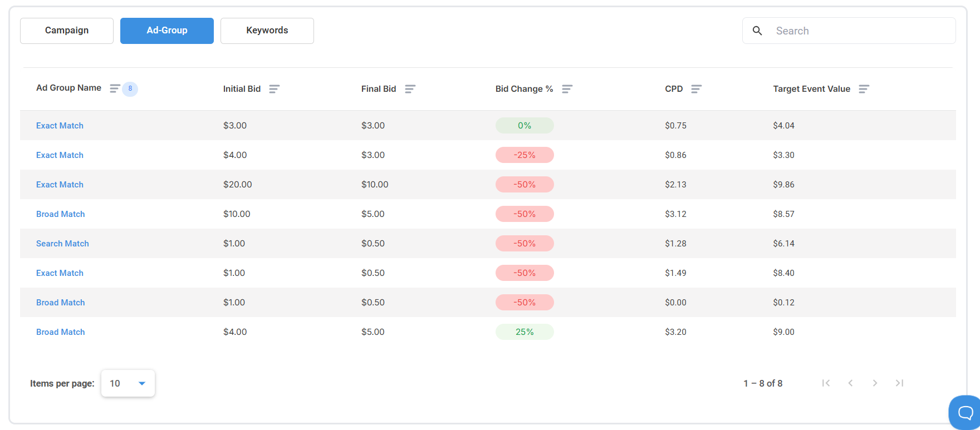Viewport: 980px width, 430px height.
Task: Switch to the Keywords tab
Action: pos(267,31)
